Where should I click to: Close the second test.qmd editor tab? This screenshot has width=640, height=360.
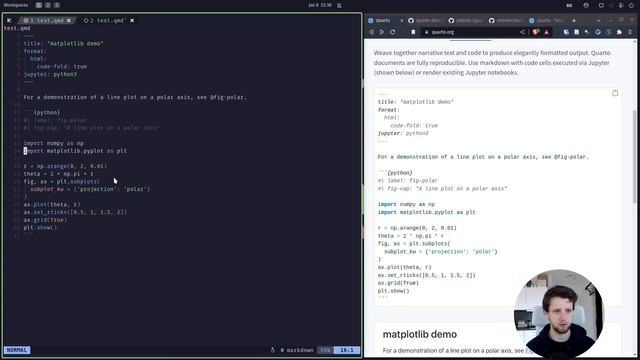pos(132,20)
